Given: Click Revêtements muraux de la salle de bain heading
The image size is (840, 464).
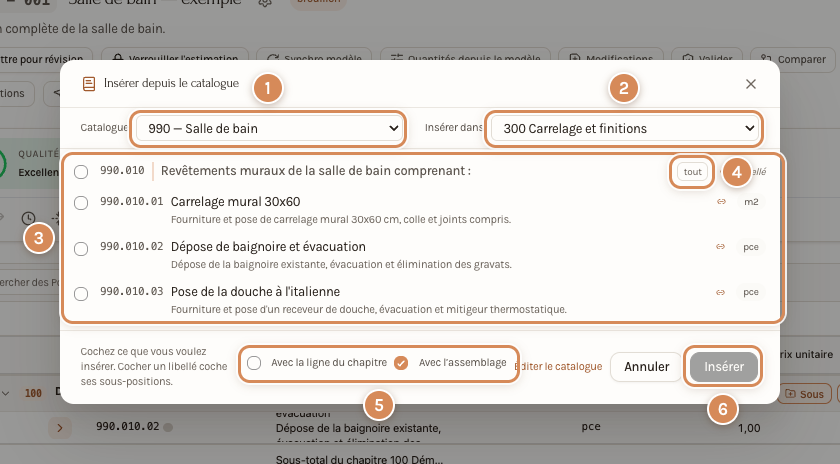Looking at the screenshot, I should coord(316,171).
